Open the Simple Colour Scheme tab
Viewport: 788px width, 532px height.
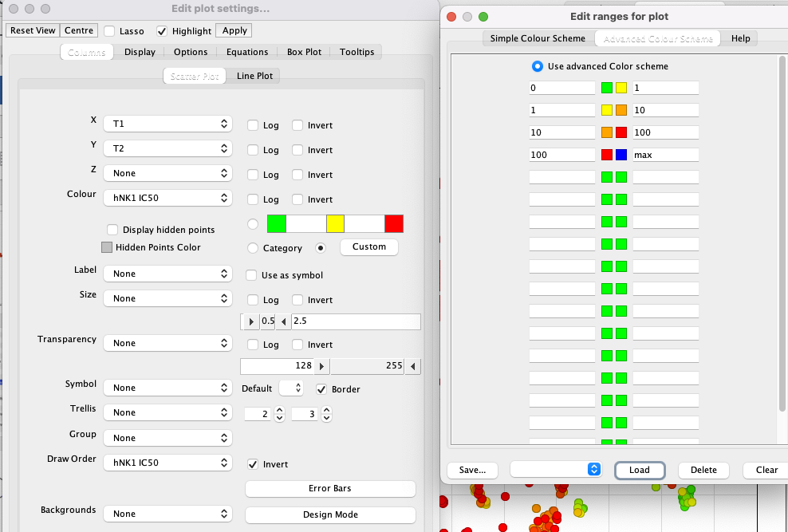pyautogui.click(x=538, y=38)
